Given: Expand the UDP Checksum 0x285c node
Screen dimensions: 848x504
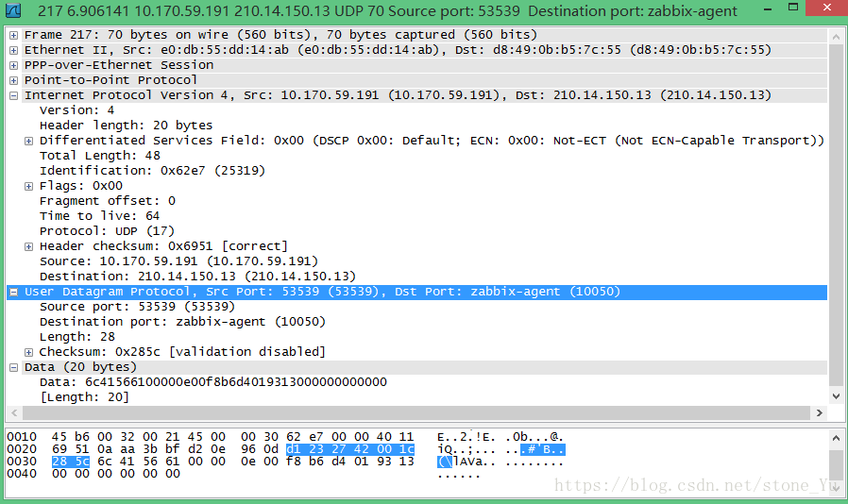Looking at the screenshot, I should pos(29,352).
